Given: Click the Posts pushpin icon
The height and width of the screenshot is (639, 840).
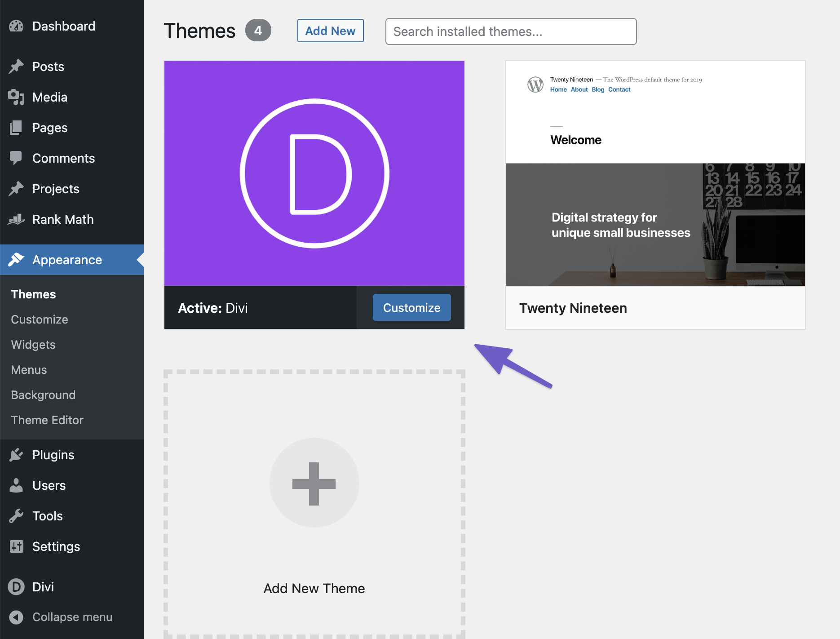Looking at the screenshot, I should 16,67.
